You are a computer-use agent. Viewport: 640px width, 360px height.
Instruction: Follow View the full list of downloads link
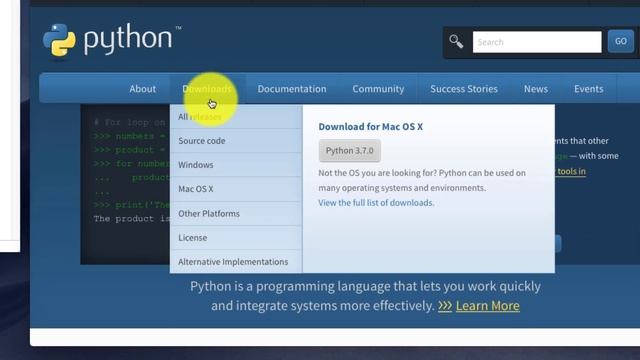[376, 203]
